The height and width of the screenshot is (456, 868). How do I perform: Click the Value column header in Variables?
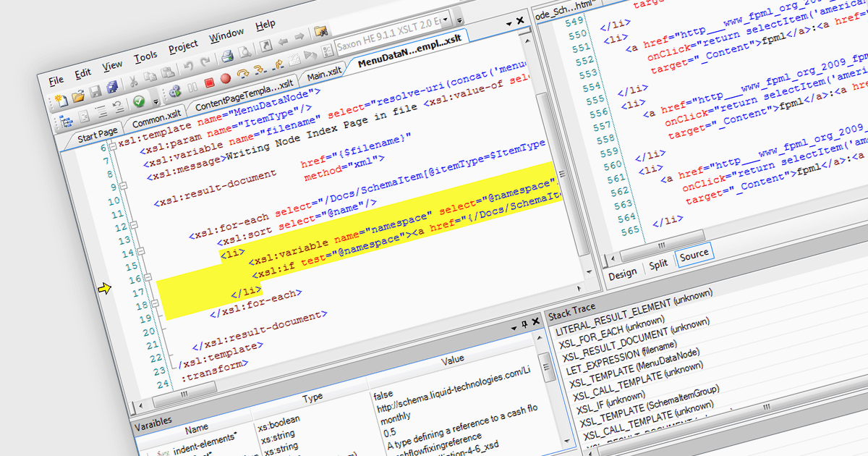[x=453, y=359]
